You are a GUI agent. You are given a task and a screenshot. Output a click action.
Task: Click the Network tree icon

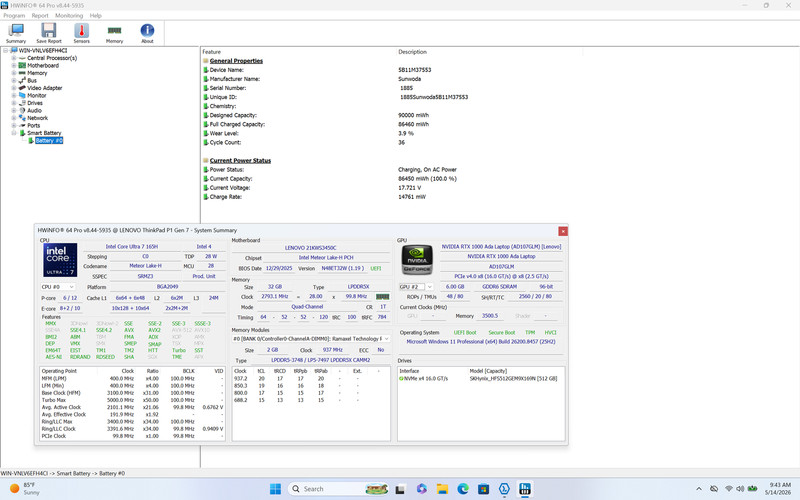coord(22,118)
